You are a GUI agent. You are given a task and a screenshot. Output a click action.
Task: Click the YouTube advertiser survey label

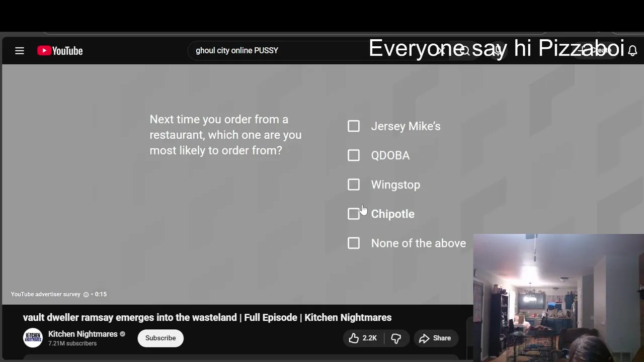click(46, 294)
